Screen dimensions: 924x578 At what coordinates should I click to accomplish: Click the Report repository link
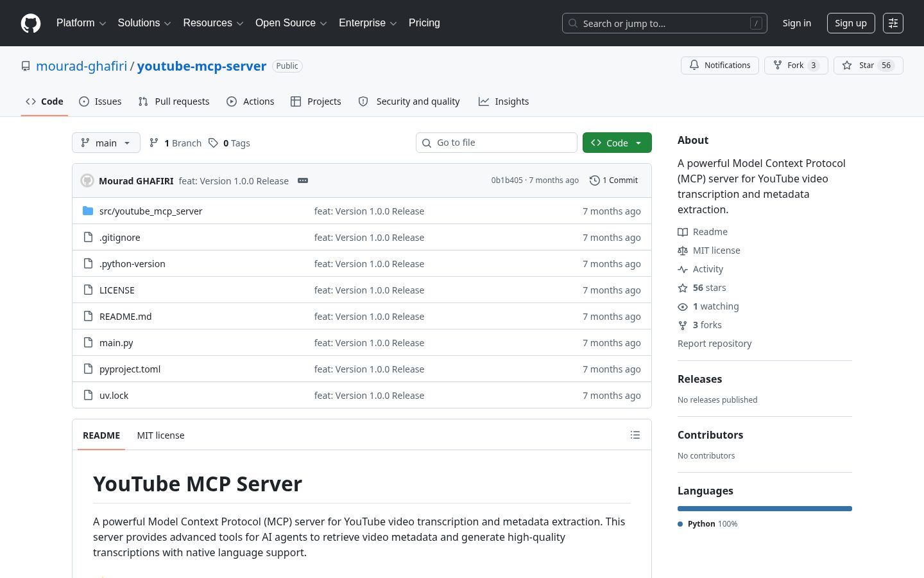click(715, 344)
